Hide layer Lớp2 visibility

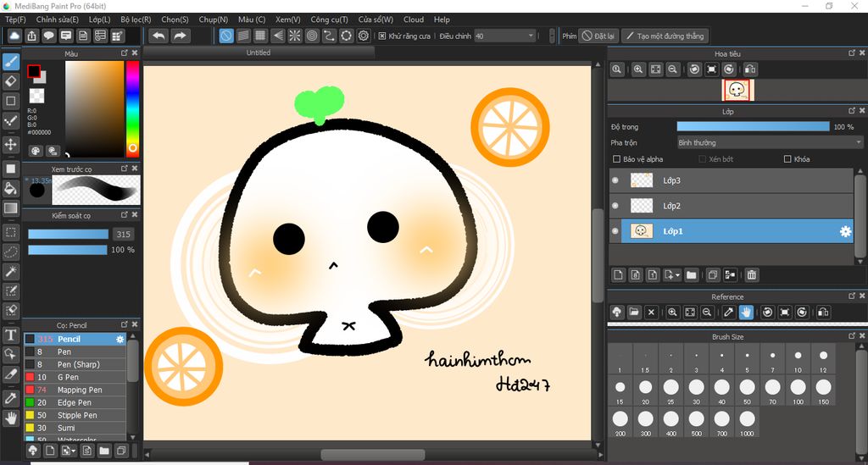pos(615,206)
